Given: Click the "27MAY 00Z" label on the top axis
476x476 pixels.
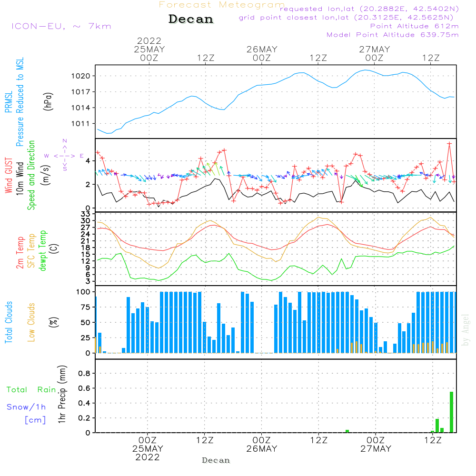Looking at the screenshot, I should click(374, 53).
